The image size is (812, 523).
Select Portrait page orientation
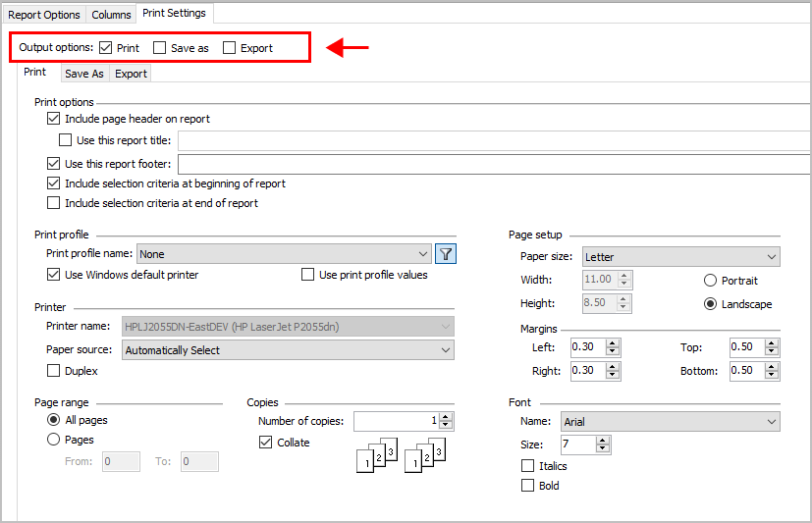710,281
